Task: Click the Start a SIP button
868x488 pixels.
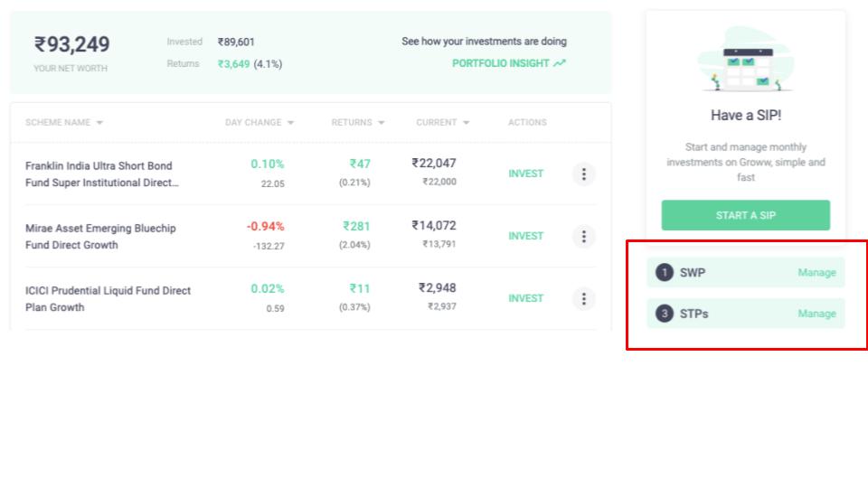Action: tap(746, 215)
